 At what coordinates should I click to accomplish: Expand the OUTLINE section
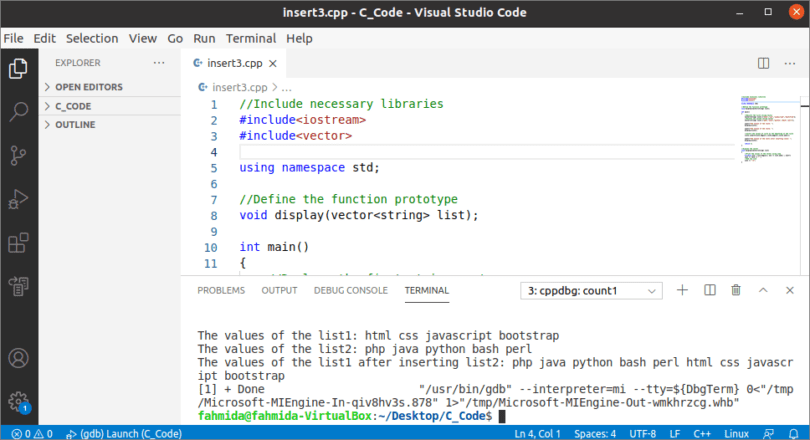click(x=110, y=124)
